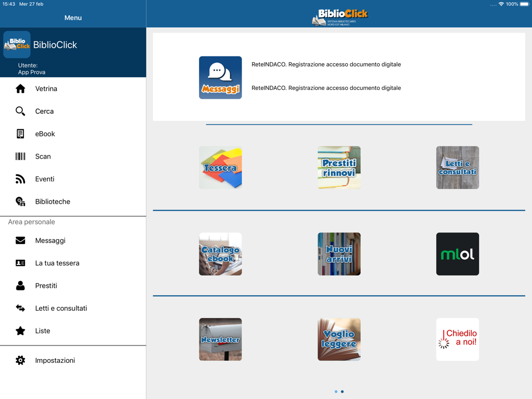This screenshot has width=532, height=399.
Task: Tap the BiblioClick header logo
Action: (x=339, y=18)
